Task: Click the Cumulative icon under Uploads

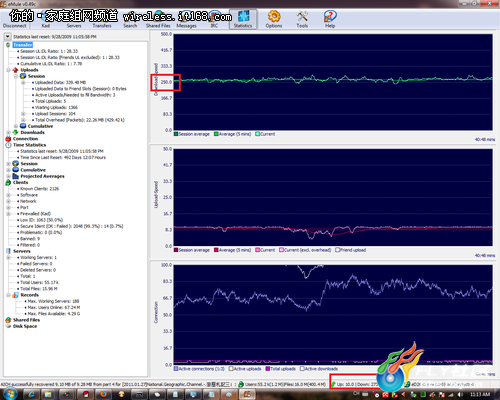Action: pyautogui.click(x=23, y=126)
